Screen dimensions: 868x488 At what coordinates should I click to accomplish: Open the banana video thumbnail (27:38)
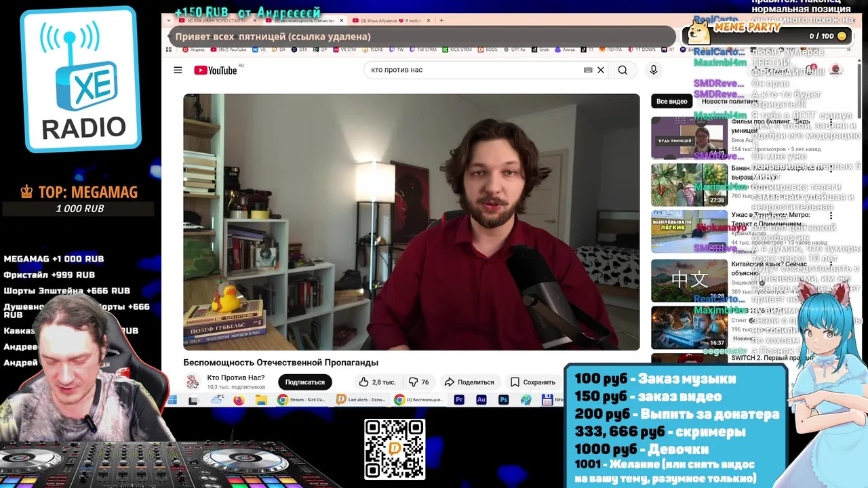(x=689, y=184)
